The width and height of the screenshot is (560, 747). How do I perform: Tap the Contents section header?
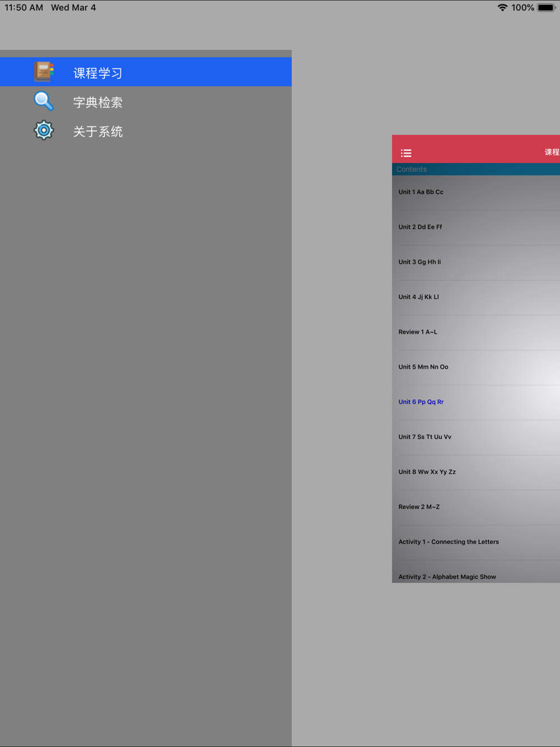point(476,169)
